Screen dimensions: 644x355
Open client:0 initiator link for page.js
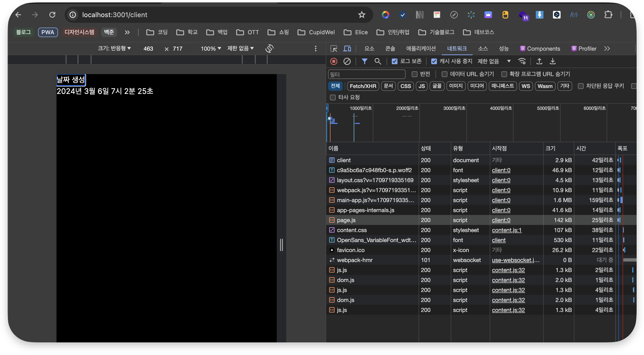501,220
